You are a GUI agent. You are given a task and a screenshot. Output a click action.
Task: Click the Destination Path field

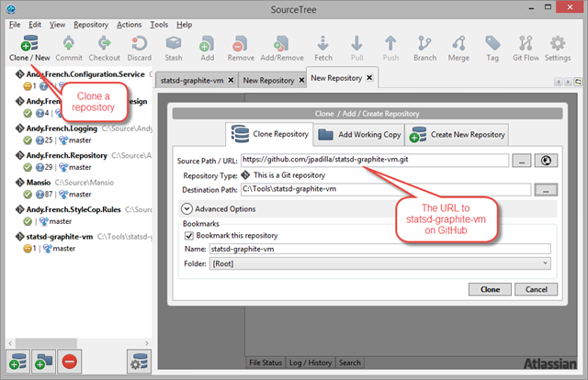pyautogui.click(x=386, y=189)
